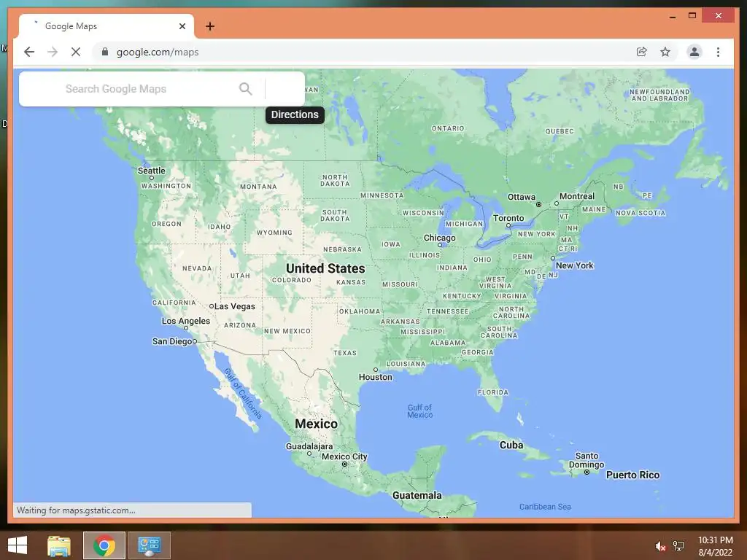This screenshot has height=560, width=747.
Task: Click the Ottawa label
Action: (521, 197)
